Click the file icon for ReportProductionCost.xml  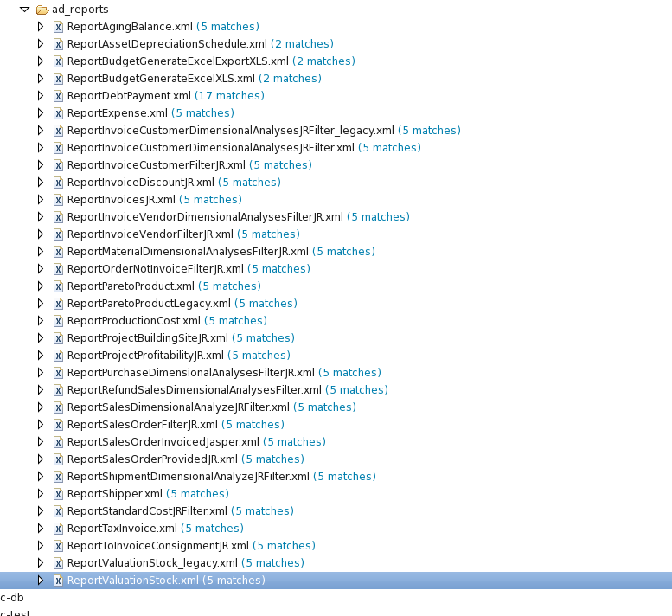pyautogui.click(x=58, y=321)
